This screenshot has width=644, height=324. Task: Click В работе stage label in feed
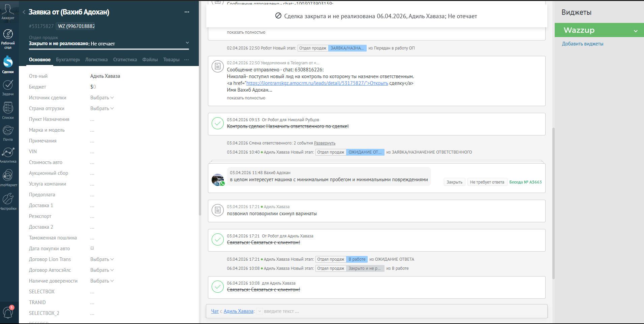pyautogui.click(x=357, y=259)
